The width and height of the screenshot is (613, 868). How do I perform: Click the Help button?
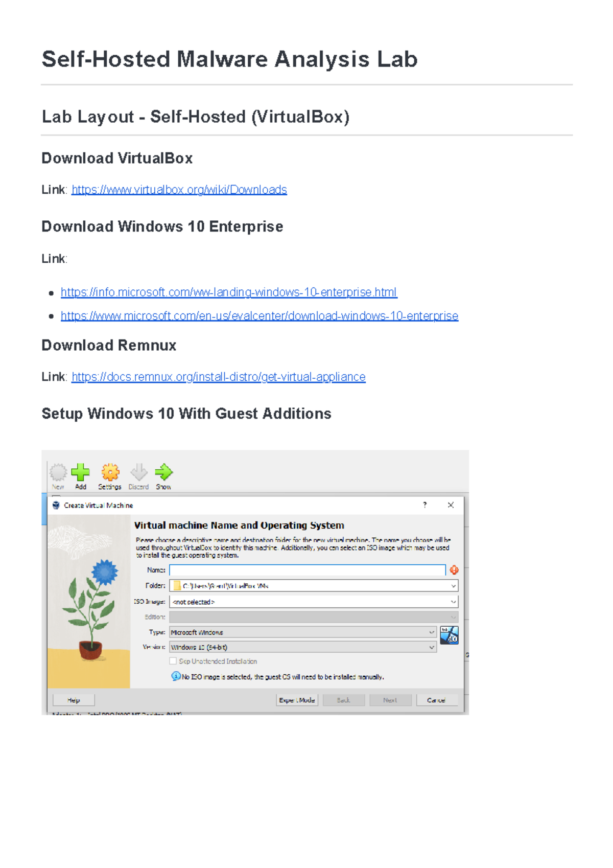tap(74, 700)
